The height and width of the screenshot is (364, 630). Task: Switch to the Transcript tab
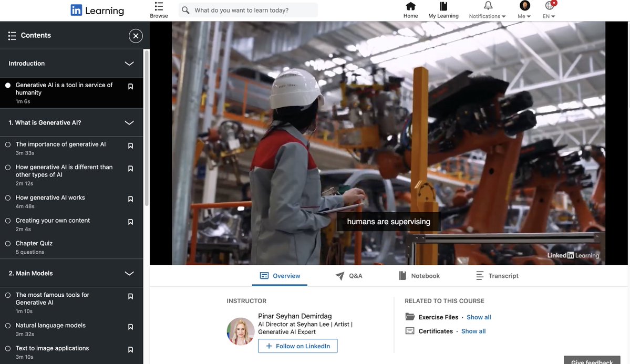(497, 276)
